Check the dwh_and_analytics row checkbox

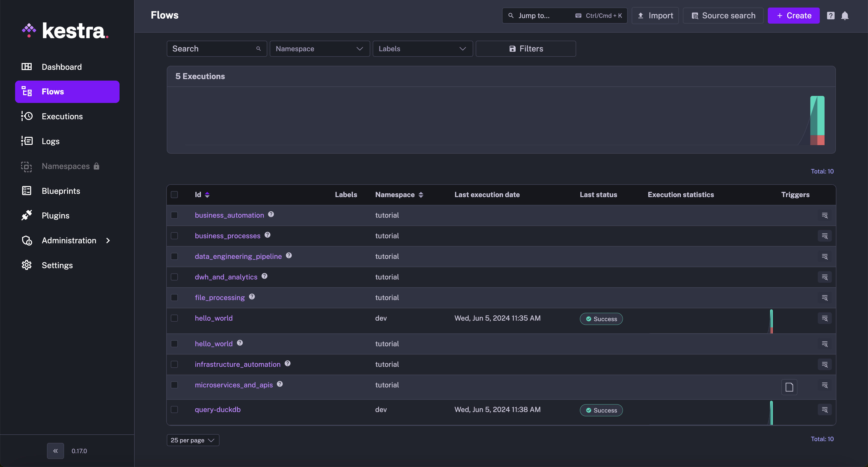click(x=174, y=277)
